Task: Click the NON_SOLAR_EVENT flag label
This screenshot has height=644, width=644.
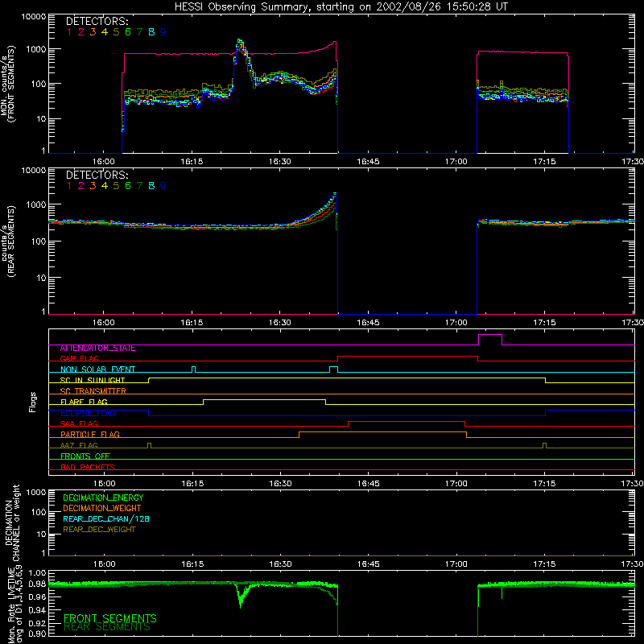Action: [x=97, y=369]
